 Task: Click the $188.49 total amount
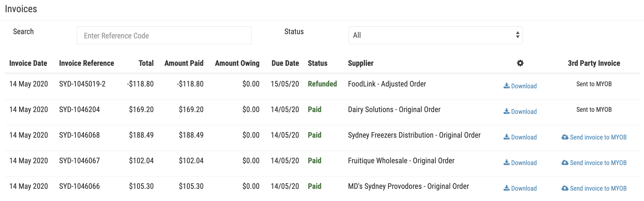point(141,135)
